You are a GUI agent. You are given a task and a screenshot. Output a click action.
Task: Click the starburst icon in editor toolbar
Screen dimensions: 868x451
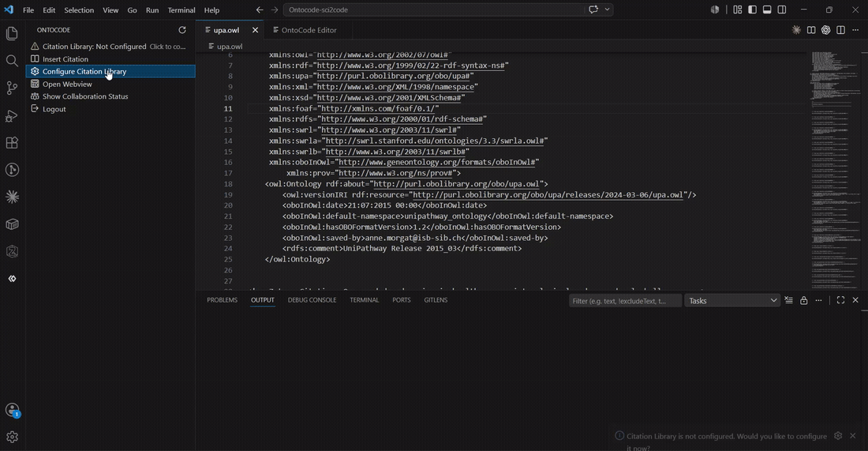coord(796,30)
